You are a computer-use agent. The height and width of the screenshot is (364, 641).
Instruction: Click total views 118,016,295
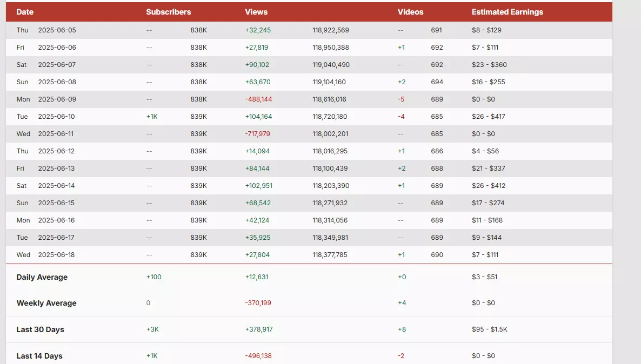[330, 151]
